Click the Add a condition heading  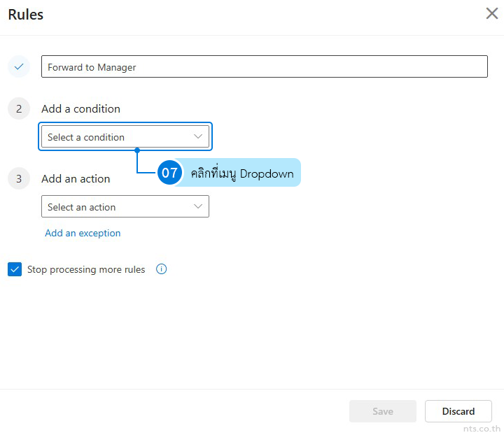click(80, 109)
